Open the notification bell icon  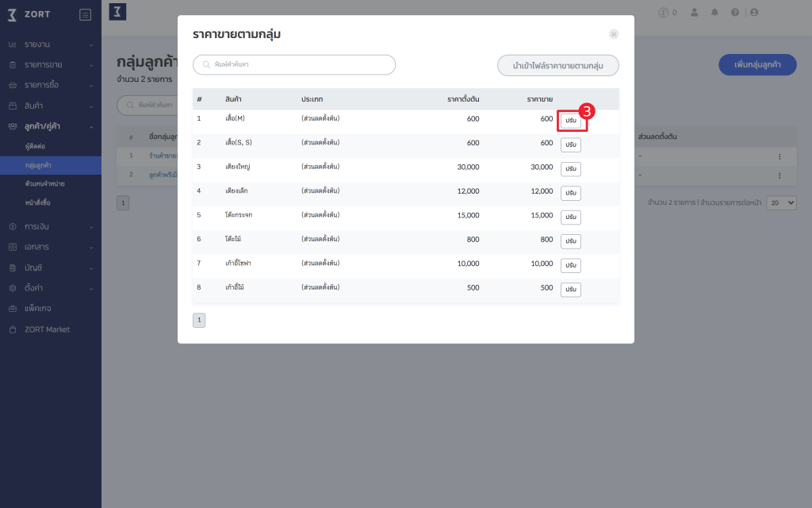(x=714, y=13)
